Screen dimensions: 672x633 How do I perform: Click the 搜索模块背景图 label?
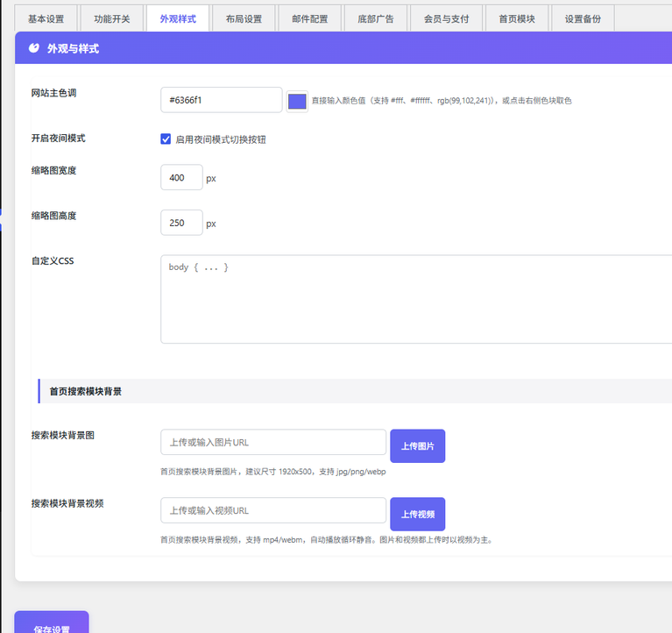pyautogui.click(x=63, y=435)
